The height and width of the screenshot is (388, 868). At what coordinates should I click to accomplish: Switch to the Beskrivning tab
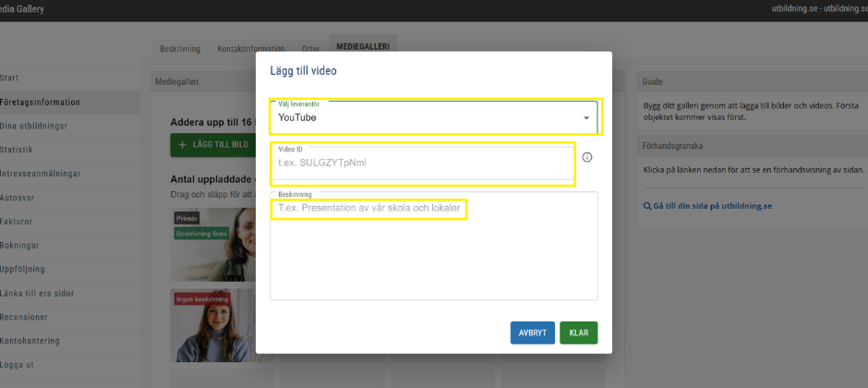(180, 49)
